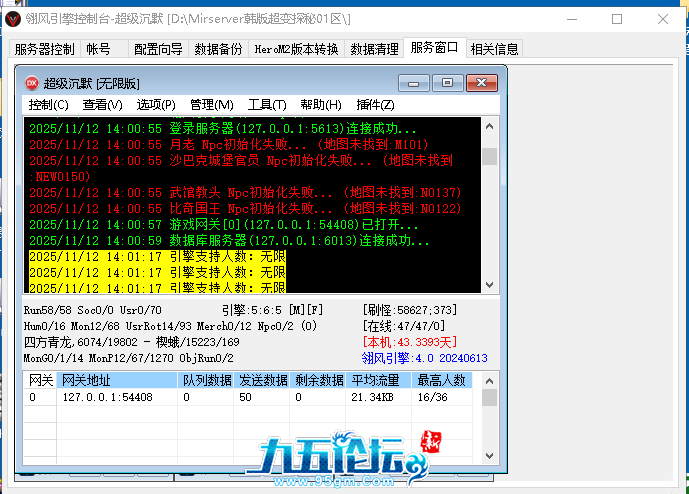The width and height of the screenshot is (689, 494).
Task: Switch to the 配置向导 tab
Action: pos(158,49)
